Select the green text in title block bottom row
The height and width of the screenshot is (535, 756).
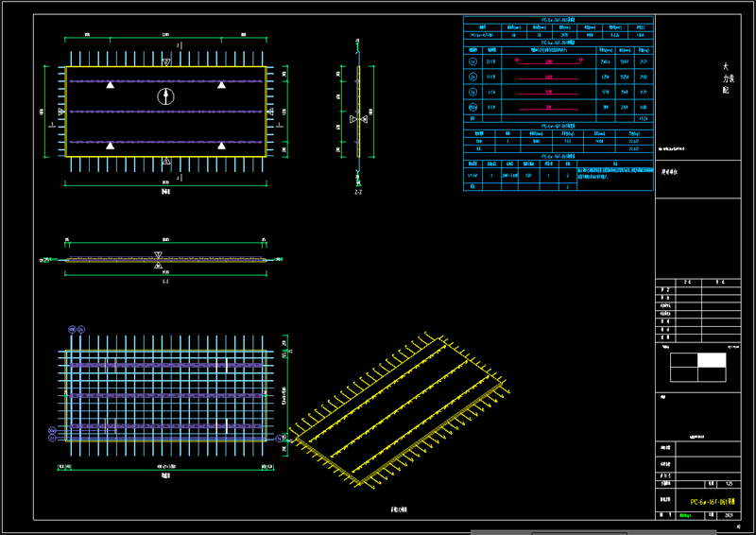tap(684, 516)
